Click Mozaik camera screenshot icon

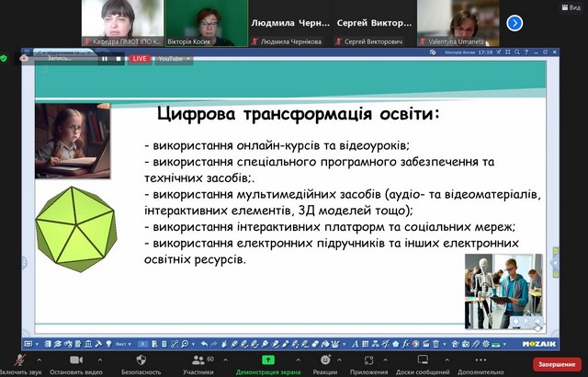(466, 344)
